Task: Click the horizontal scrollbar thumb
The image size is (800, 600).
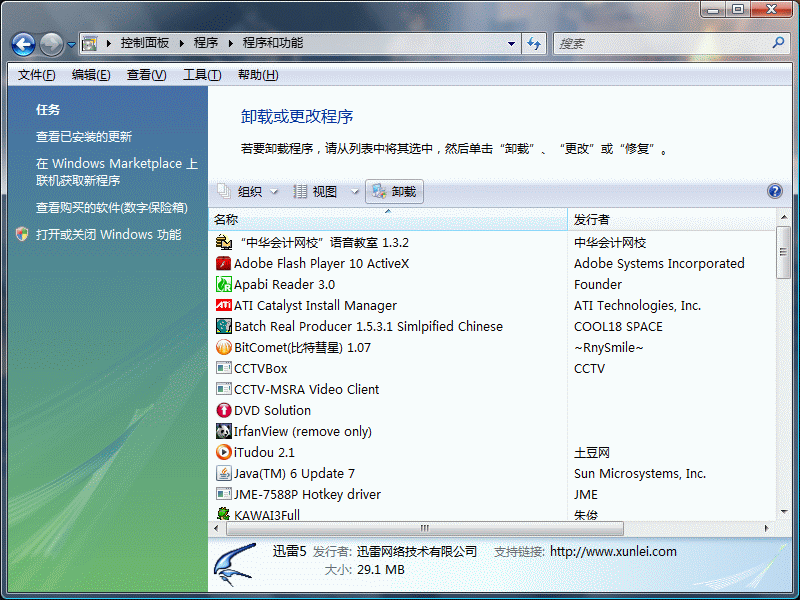Action: coord(424,529)
